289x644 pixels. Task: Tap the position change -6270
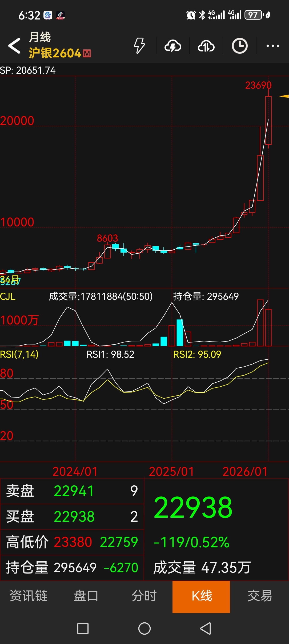(x=121, y=567)
